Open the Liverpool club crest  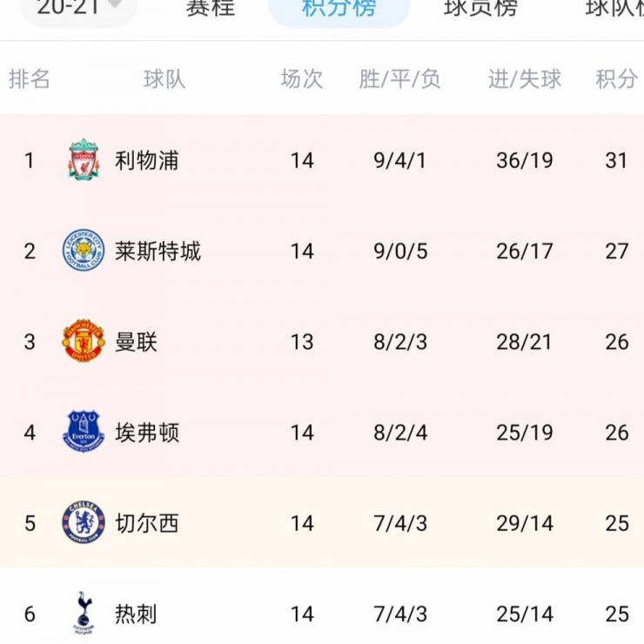(84, 160)
